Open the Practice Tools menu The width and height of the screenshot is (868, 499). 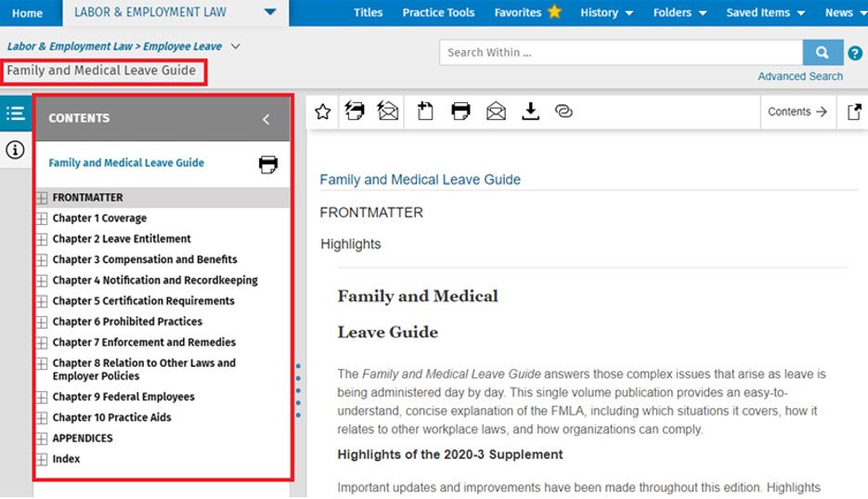(438, 13)
